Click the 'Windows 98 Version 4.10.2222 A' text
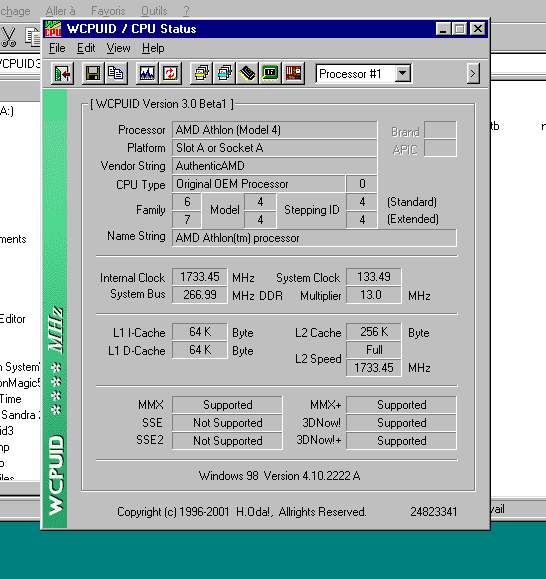The image size is (546, 579). (279, 476)
